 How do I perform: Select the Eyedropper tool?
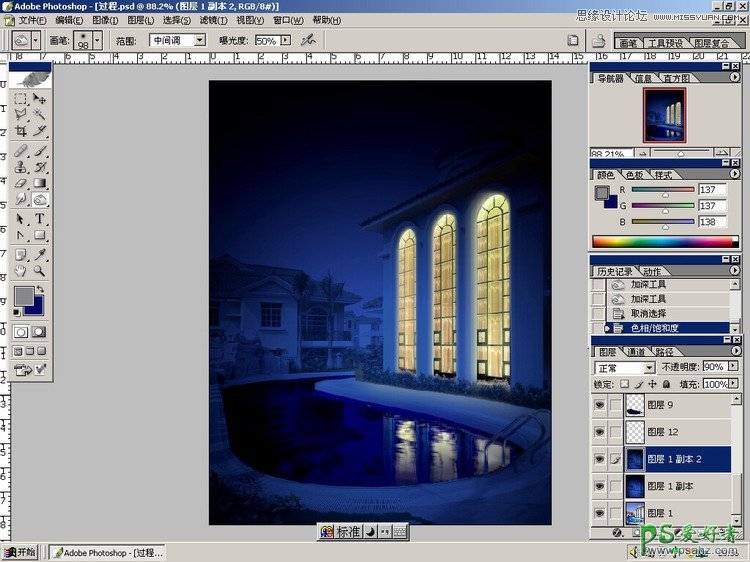(x=40, y=254)
